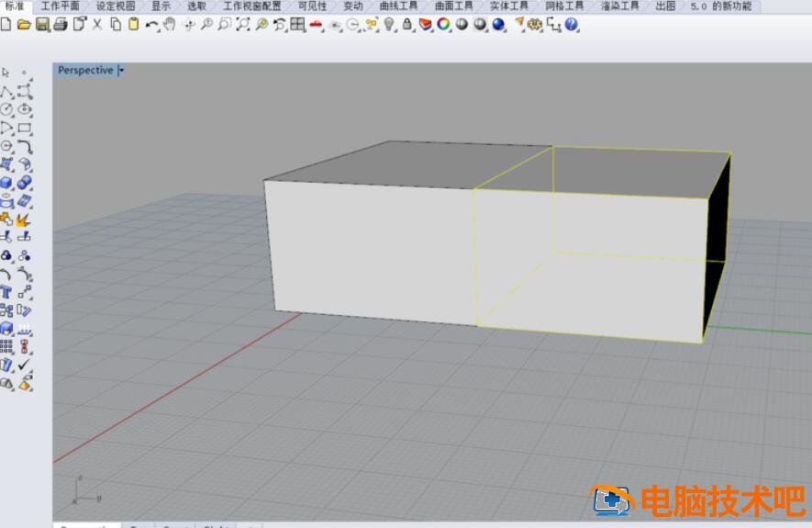Click the Array grid icon

[x=6, y=347]
